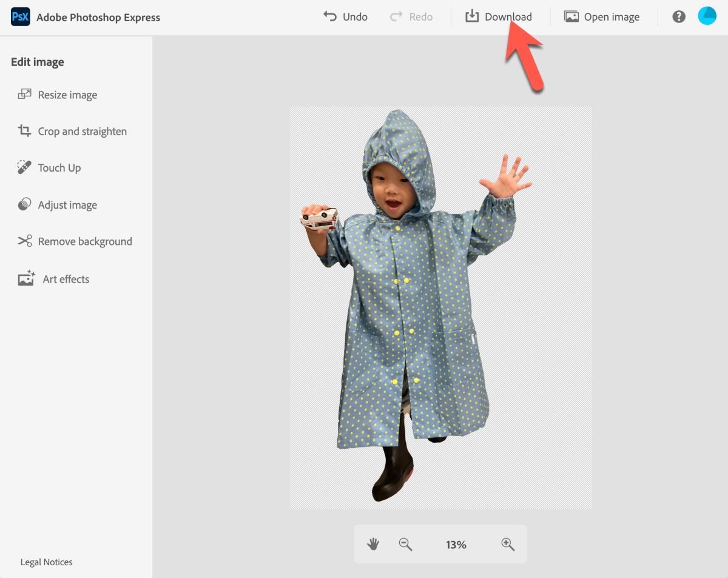Click the Redo text label

[421, 17]
